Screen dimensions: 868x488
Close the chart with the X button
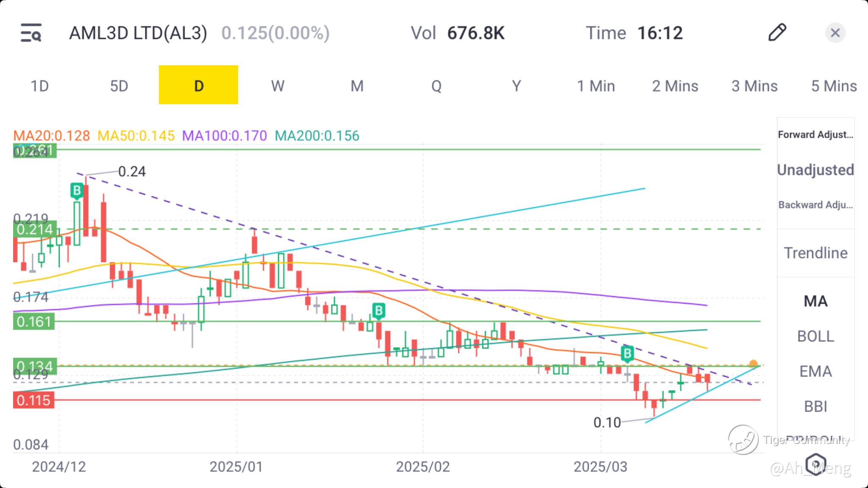835,33
